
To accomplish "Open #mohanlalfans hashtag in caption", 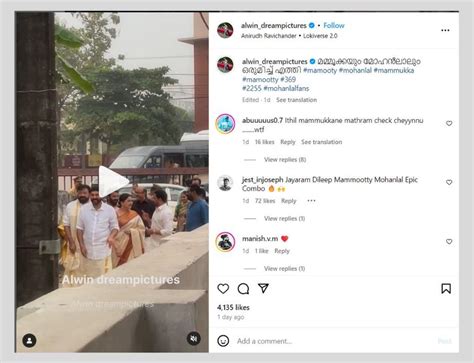I will click(x=286, y=88).
